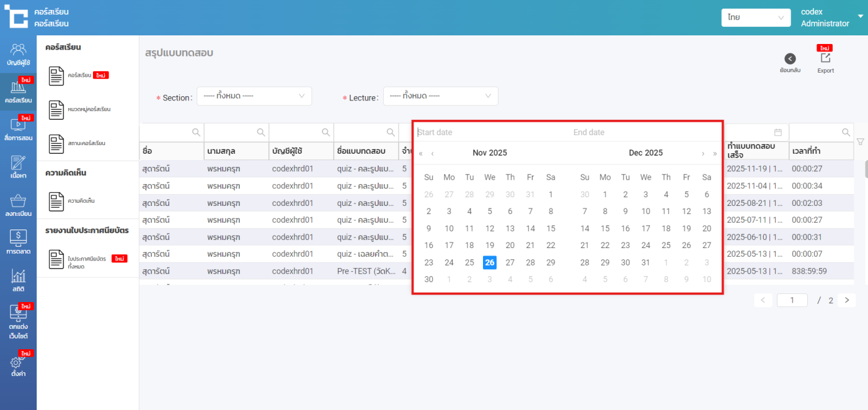Select November 26 in the calendar
Image resolution: width=868 pixels, height=410 pixels.
[490, 262]
